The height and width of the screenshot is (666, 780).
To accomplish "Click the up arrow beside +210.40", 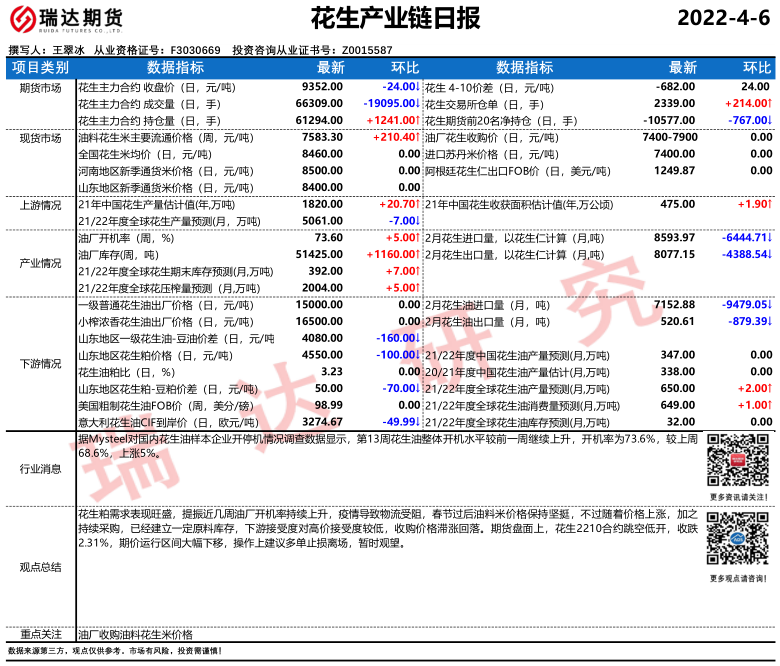I will (x=417, y=137).
